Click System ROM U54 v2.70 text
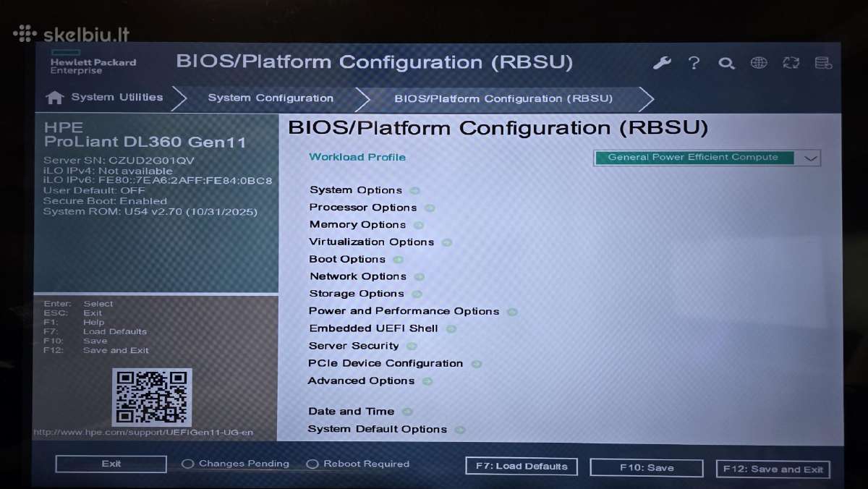Screen dimensions: 868x489 pos(150,212)
